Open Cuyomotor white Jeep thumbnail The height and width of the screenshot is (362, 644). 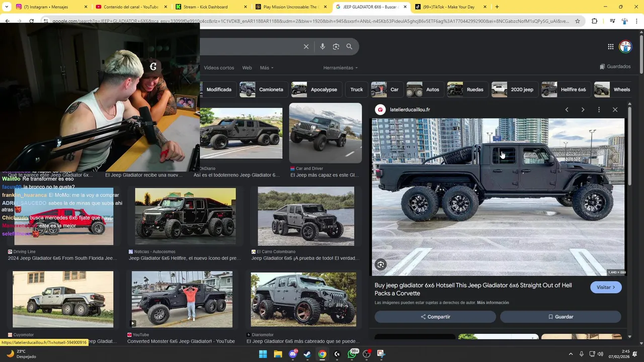(63, 299)
